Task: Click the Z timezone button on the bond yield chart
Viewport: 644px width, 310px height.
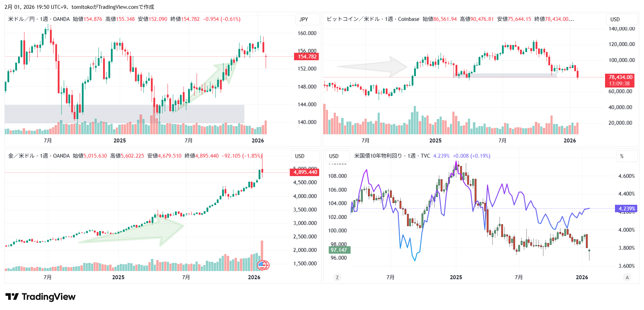Action: [337, 277]
